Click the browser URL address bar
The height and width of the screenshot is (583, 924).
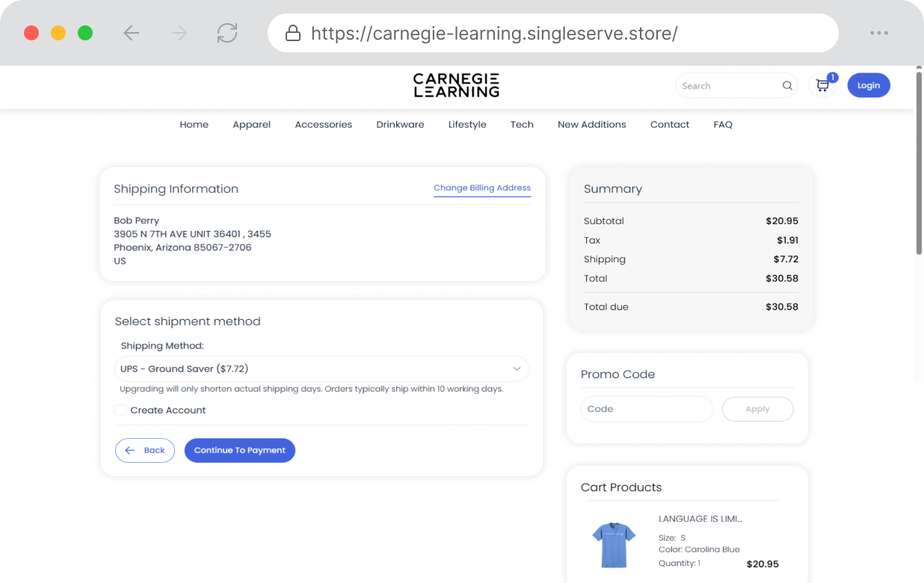[553, 33]
